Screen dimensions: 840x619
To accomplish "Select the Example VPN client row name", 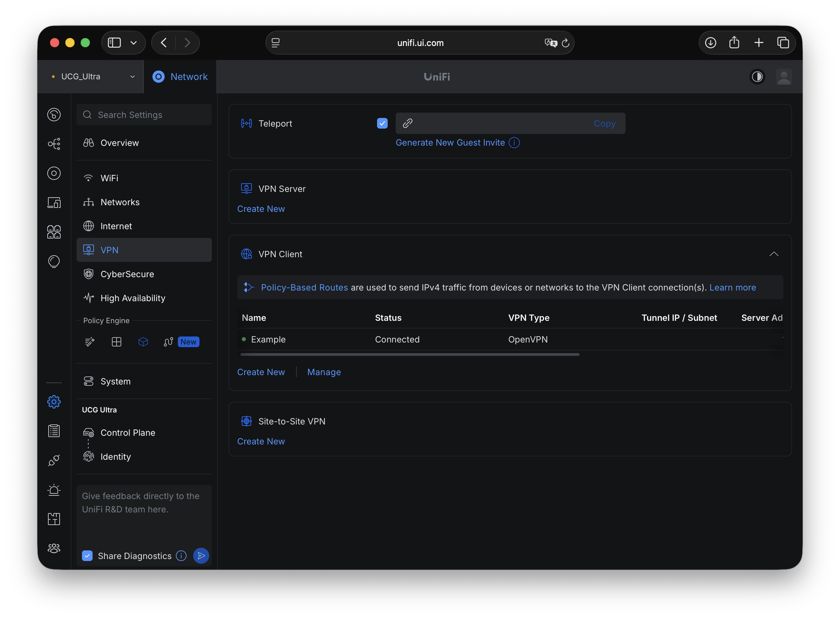I will (268, 339).
